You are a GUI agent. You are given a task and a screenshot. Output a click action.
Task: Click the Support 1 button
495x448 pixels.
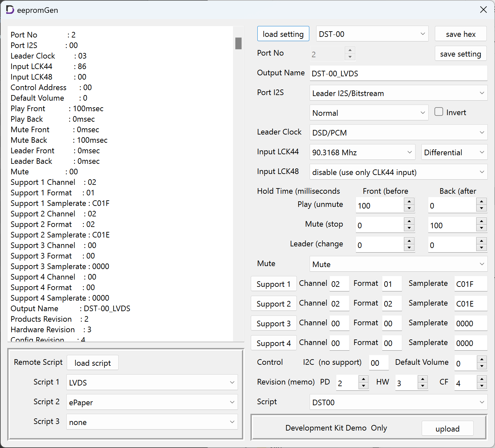click(x=273, y=284)
